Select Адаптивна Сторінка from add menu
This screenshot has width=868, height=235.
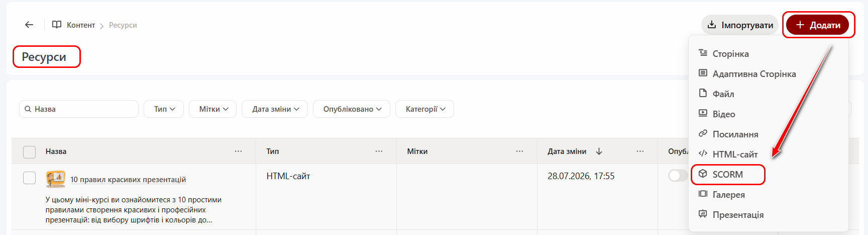click(754, 74)
